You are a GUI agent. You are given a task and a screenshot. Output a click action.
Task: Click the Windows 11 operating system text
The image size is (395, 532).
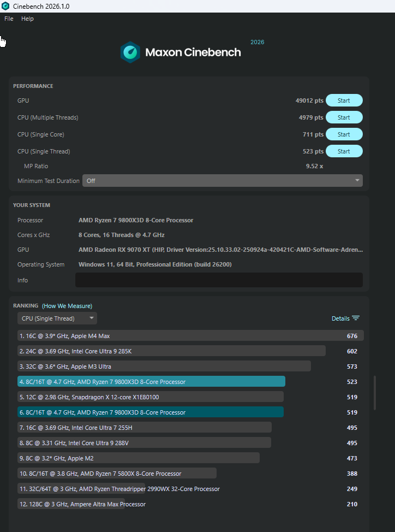[155, 264]
